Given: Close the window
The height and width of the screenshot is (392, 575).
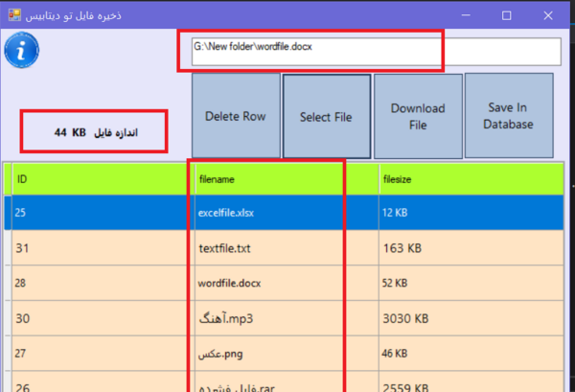Looking at the screenshot, I should tap(548, 15).
